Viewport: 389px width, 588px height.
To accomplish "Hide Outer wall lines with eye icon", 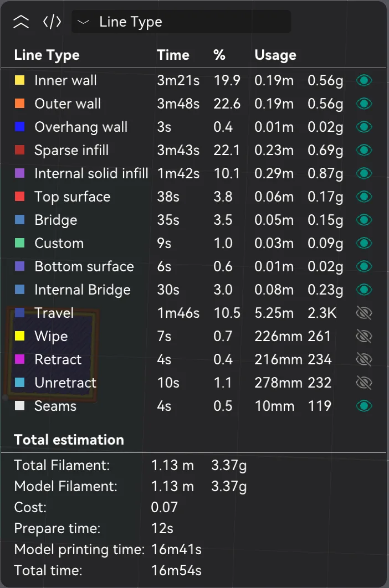I will pos(364,104).
